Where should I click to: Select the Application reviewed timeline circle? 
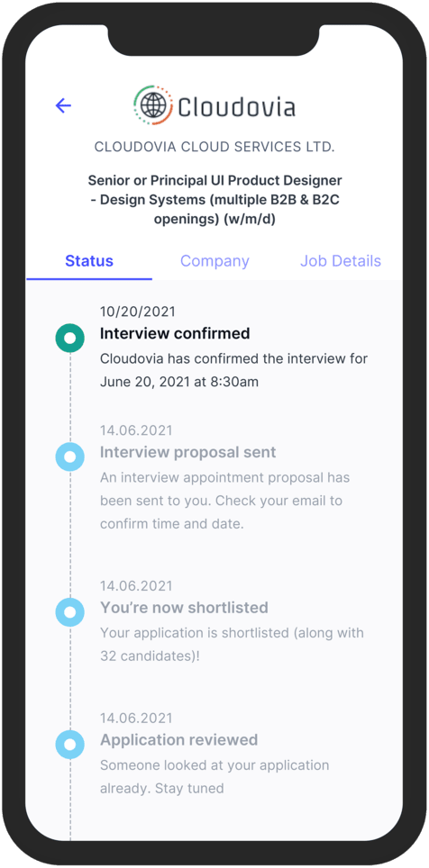pos(69,745)
